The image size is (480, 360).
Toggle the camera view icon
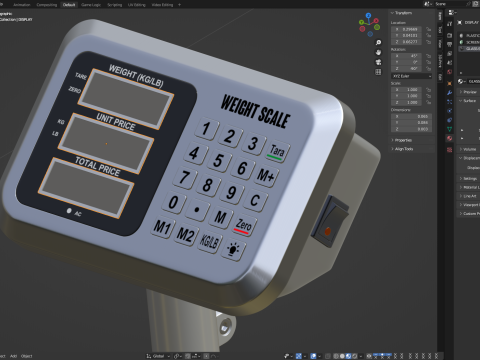[x=378, y=62]
